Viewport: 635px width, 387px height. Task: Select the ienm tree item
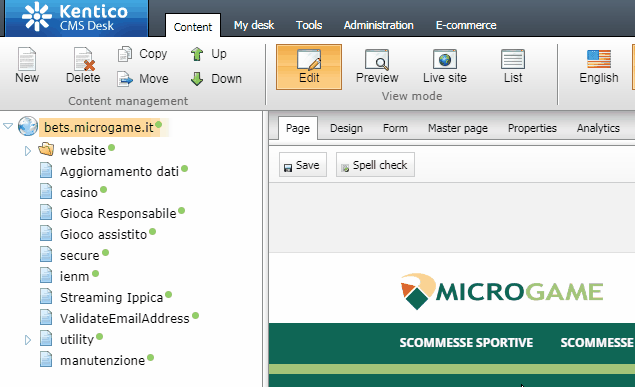(x=74, y=276)
